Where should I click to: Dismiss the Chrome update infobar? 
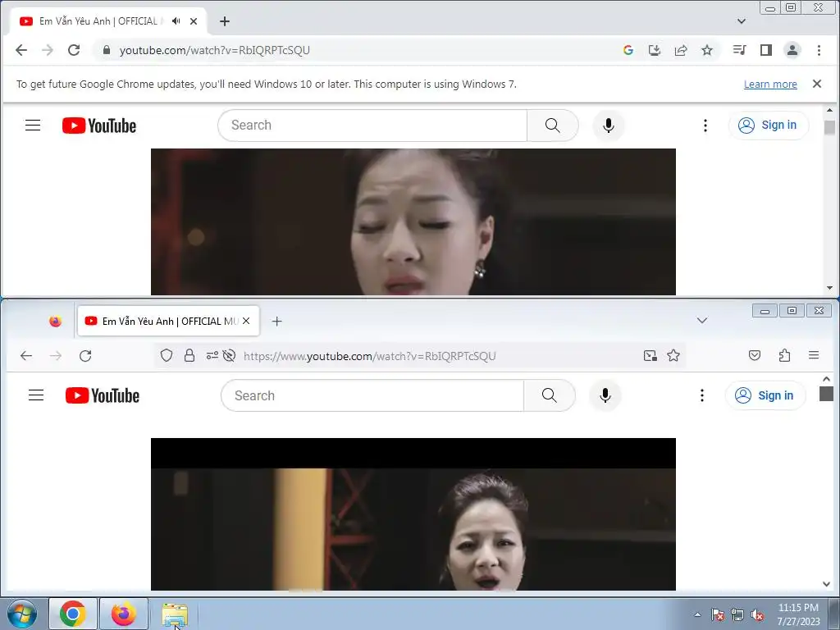point(817,84)
